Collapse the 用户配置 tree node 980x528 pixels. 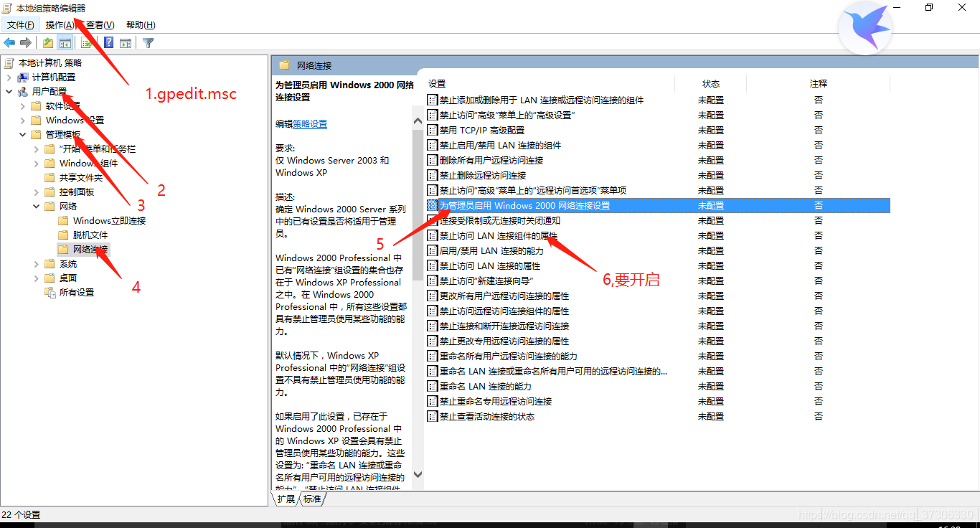[9, 91]
